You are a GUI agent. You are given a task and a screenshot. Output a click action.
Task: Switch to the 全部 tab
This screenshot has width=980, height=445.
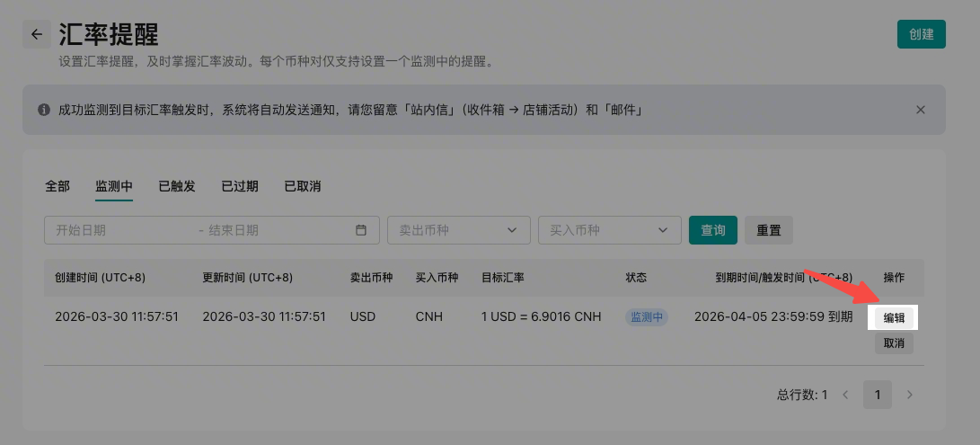(57, 186)
